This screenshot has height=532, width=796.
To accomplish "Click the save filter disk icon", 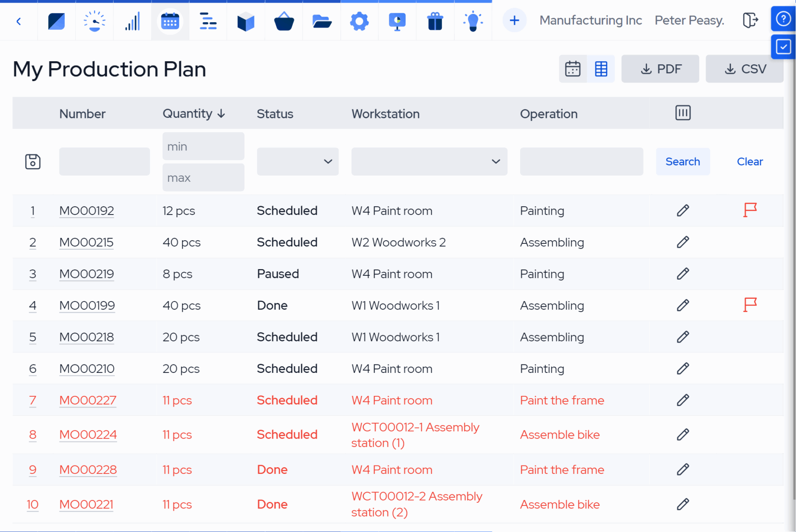I will pyautogui.click(x=33, y=161).
